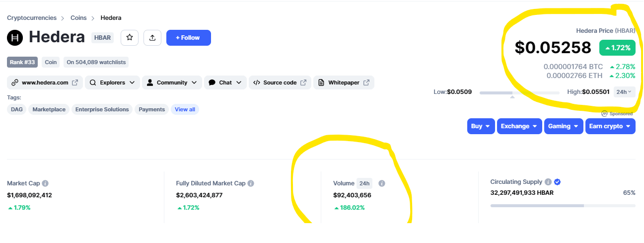Click Fully Diluted Market Cap info icon
Screen dimensions: 644x243
pos(251,183)
